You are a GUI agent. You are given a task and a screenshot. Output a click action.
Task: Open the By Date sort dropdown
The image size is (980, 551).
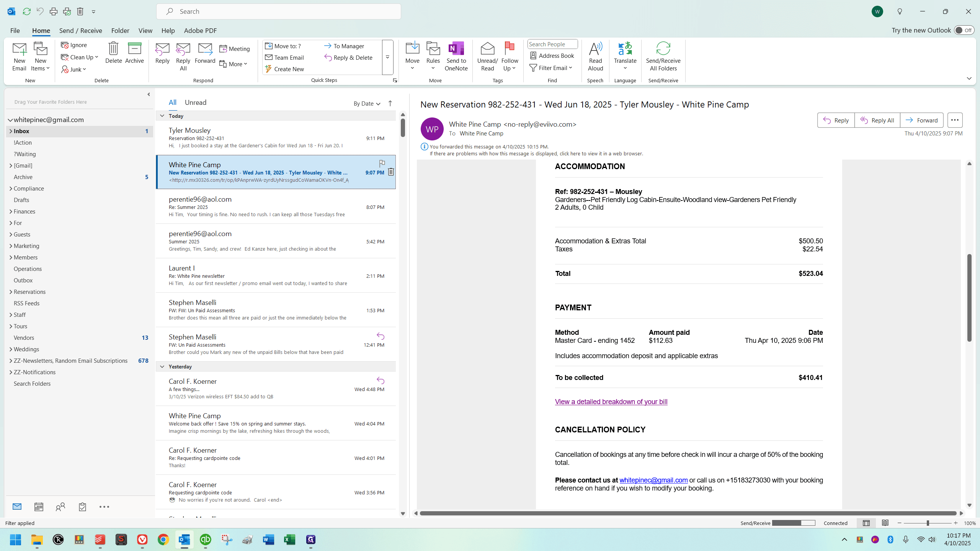[x=367, y=104]
